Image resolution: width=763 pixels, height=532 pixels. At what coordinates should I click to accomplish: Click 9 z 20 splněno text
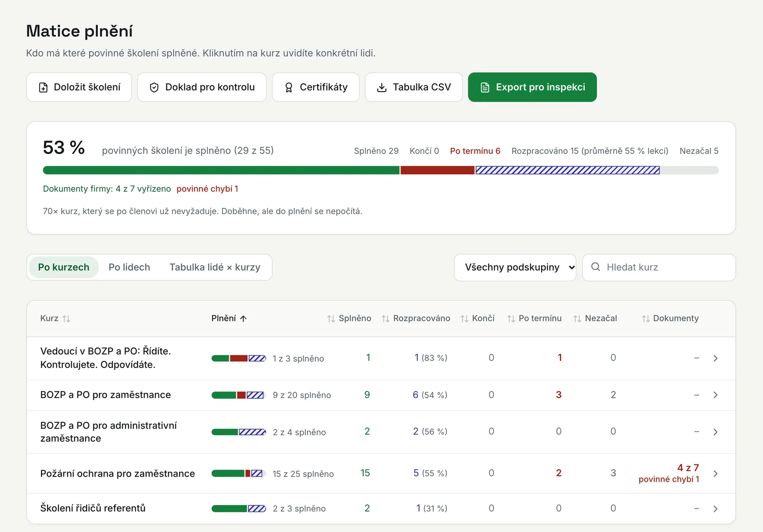click(302, 395)
